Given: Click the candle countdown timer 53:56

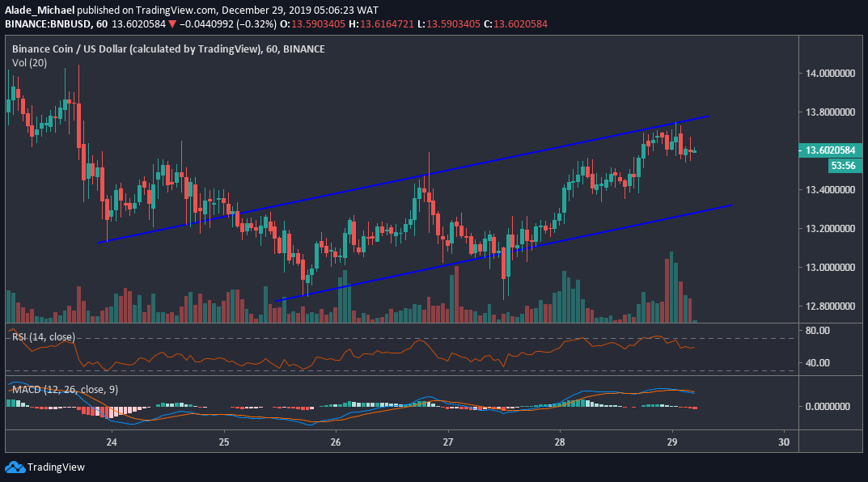Looking at the screenshot, I should point(844,165).
